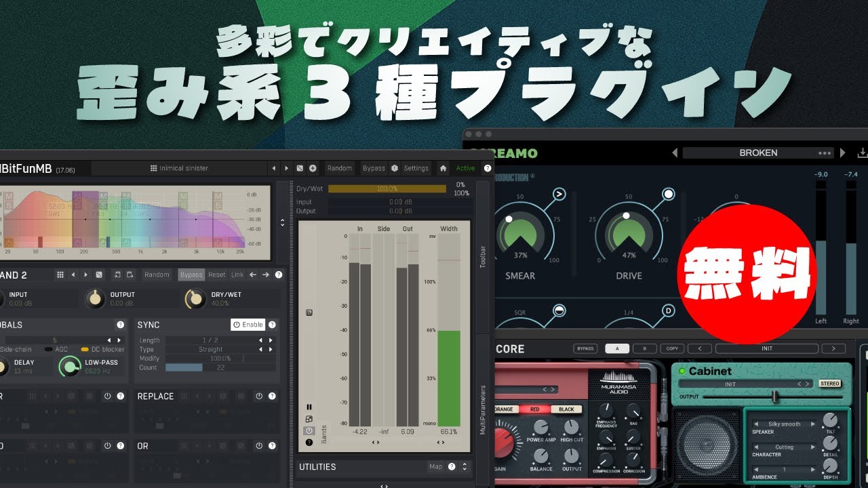Click the Band 2 dice randomize icon

tap(99, 274)
